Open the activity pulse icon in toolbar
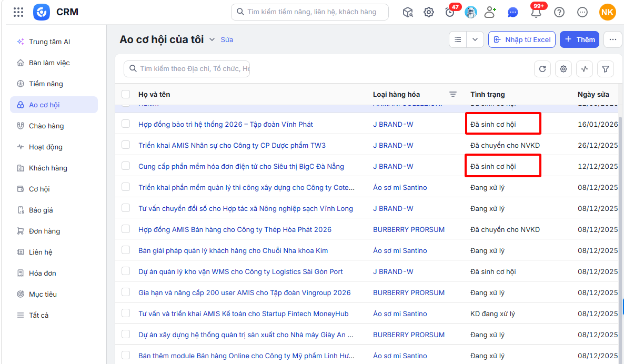 point(585,69)
